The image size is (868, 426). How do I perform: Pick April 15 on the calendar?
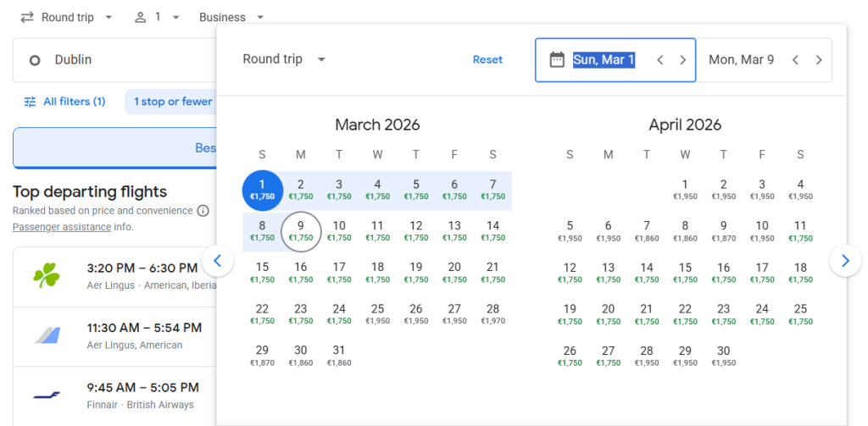685,272
